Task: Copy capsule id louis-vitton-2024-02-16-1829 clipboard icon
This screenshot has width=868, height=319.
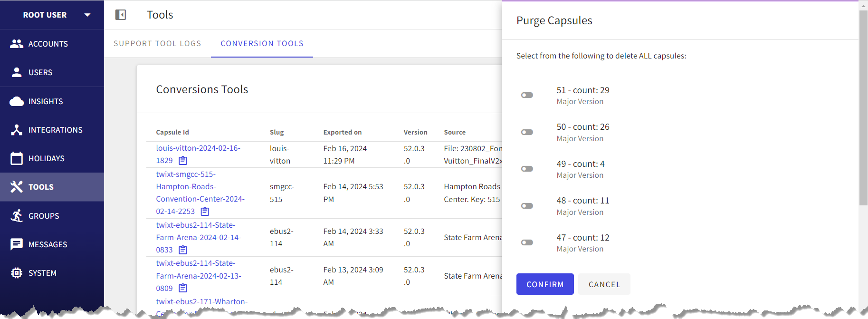Action: [x=183, y=161]
